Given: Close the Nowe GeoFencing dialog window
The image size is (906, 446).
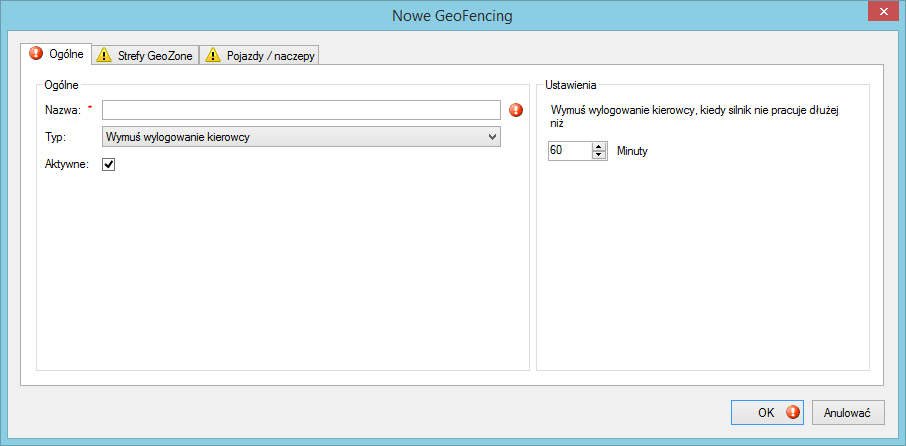Looking at the screenshot, I should [x=881, y=11].
